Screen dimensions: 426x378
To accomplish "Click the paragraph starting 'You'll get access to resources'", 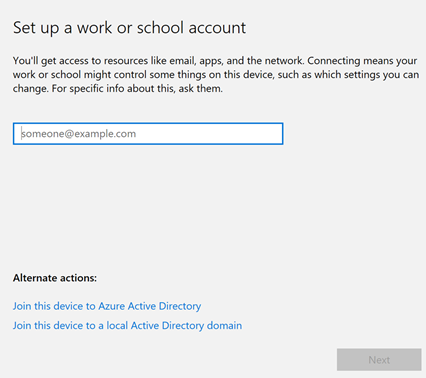I will [x=216, y=75].
